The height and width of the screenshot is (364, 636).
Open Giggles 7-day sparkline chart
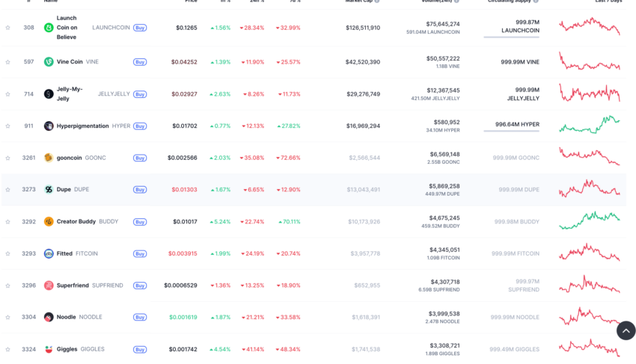590,348
